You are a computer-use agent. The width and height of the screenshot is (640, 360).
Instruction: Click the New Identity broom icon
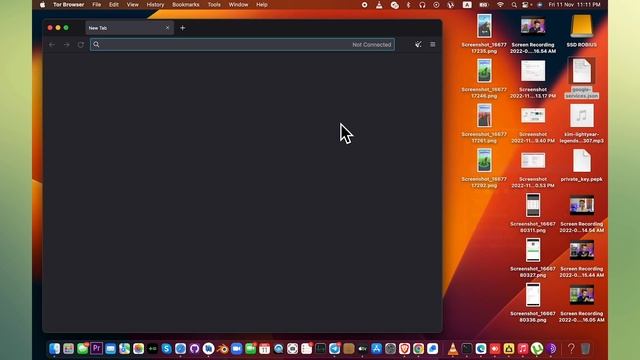point(418,44)
